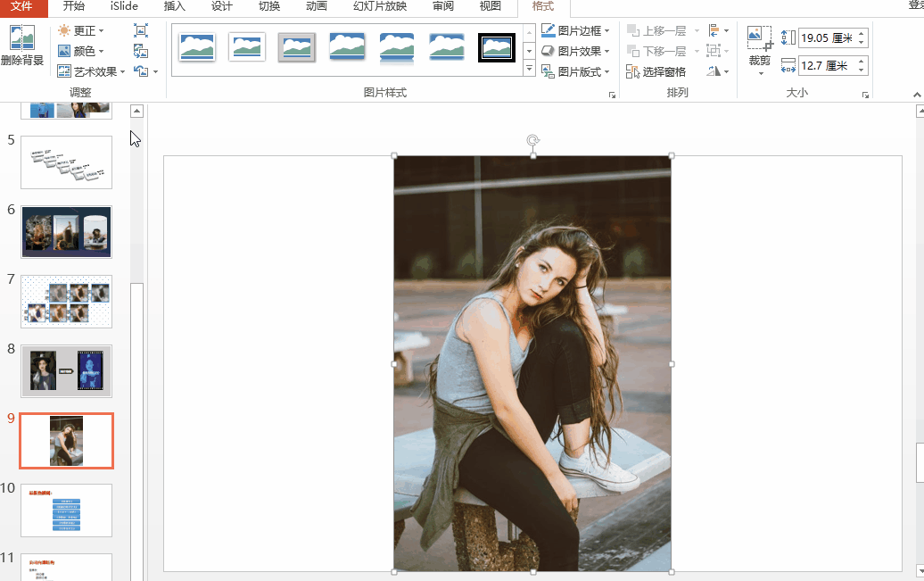Switch to the Insert (插入) tab

[x=175, y=6]
